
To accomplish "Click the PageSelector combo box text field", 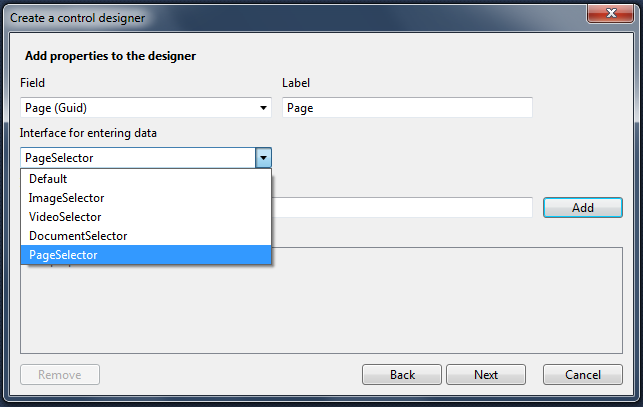I will pos(137,158).
